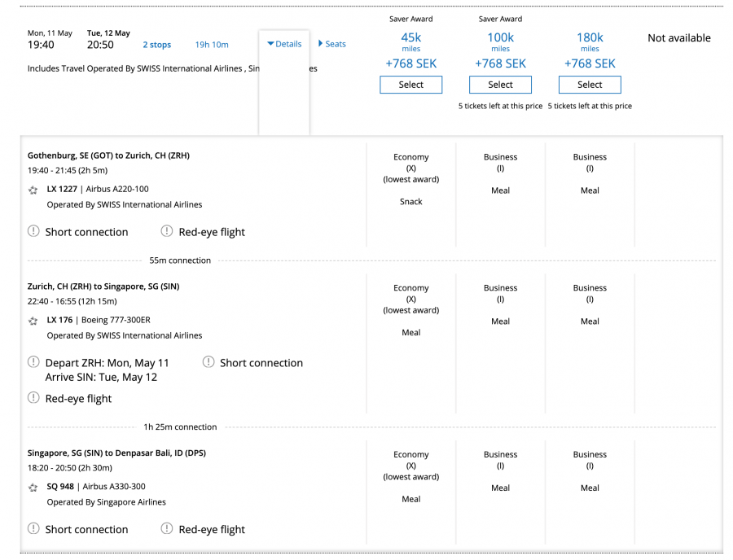Click the 45k miles price text

(x=410, y=37)
